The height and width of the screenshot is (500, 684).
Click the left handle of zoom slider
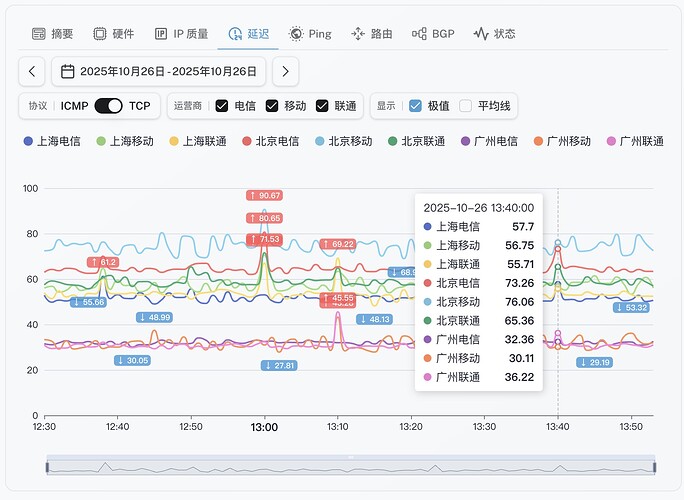[47, 467]
